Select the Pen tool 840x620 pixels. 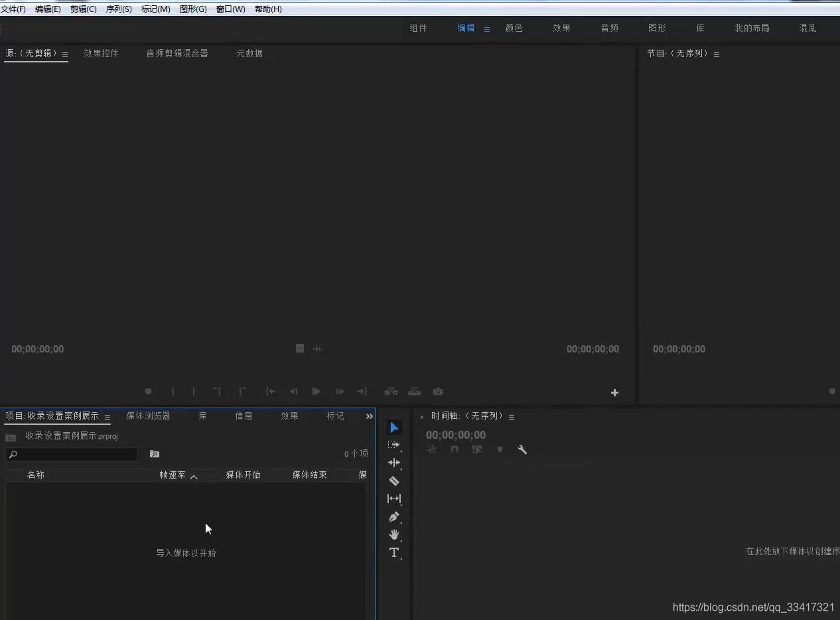394,516
